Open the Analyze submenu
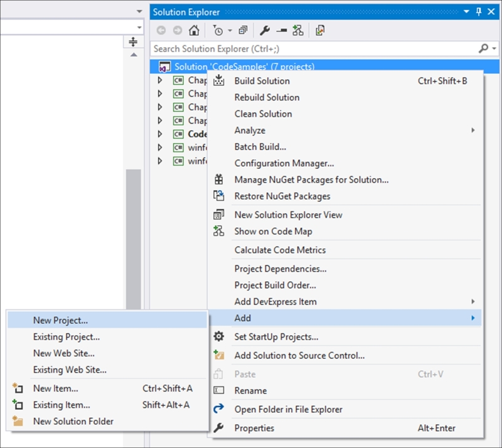This screenshot has height=448, width=502. coord(345,131)
